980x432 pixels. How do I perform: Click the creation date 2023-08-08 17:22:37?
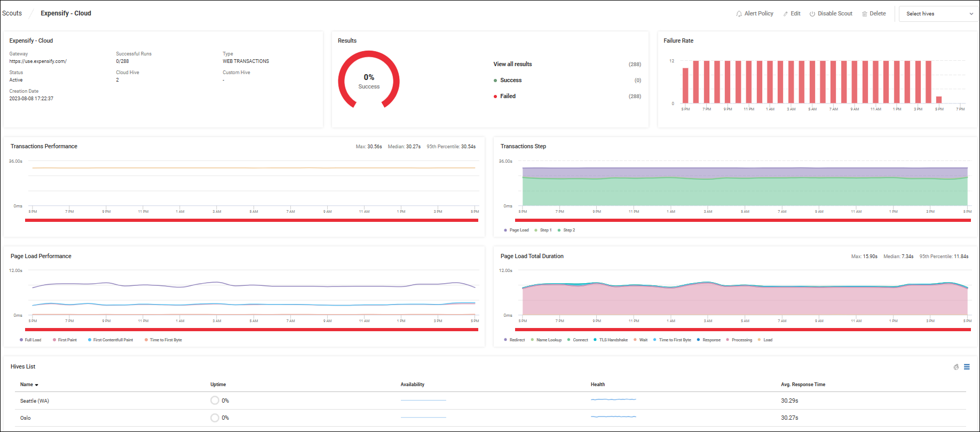[x=31, y=99]
